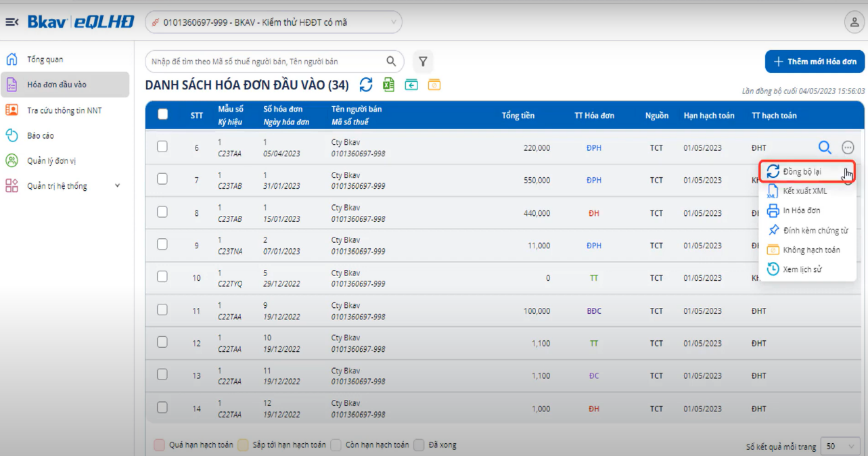Choose Đồng bộ lại from context menu
868x456 pixels.
[x=808, y=172]
